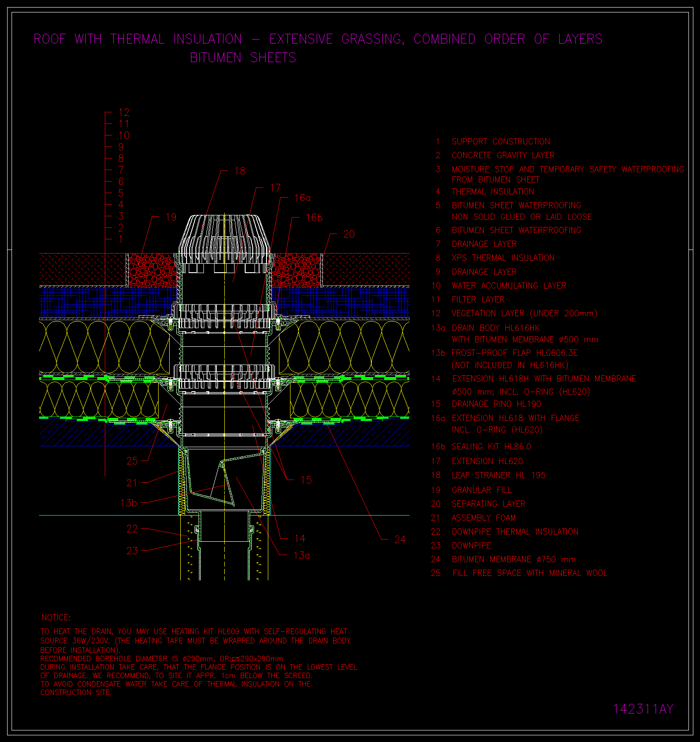Click drawing callout '24' at the leader end
The image size is (700, 742).
click(x=400, y=540)
